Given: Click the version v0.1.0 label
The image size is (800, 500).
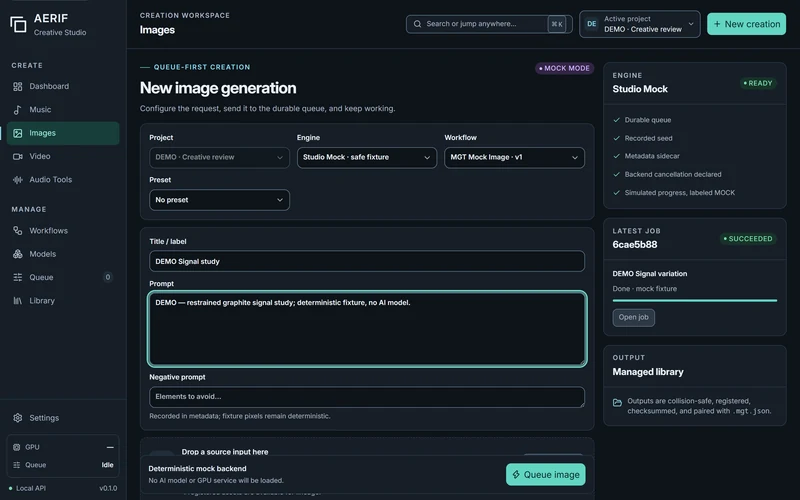Looking at the screenshot, I should click(108, 488).
